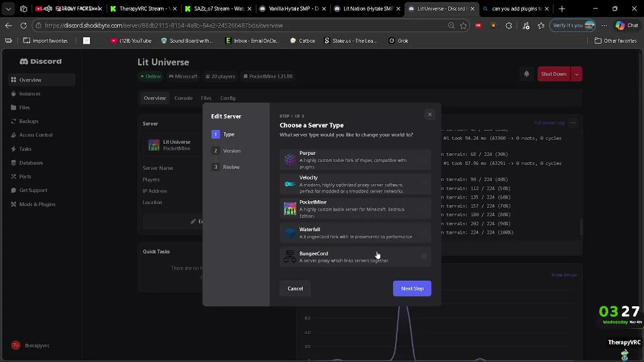
Task: Click the Show Simple link
Action: coord(564,275)
